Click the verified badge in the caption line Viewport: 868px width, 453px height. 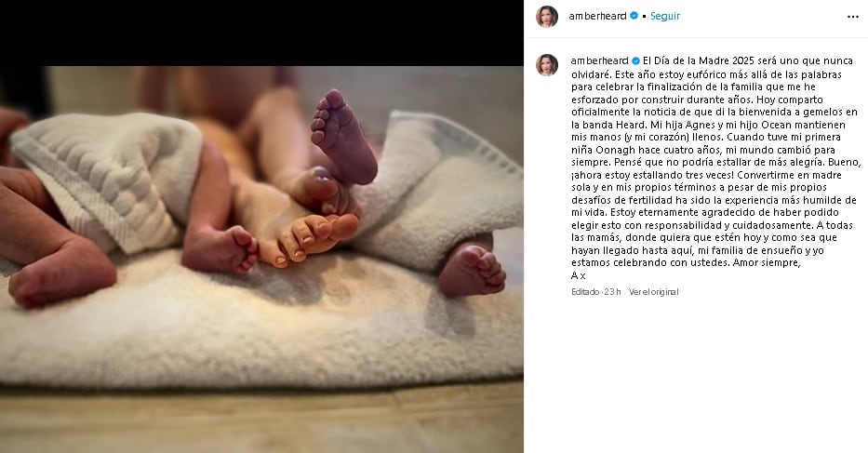pyautogui.click(x=635, y=60)
